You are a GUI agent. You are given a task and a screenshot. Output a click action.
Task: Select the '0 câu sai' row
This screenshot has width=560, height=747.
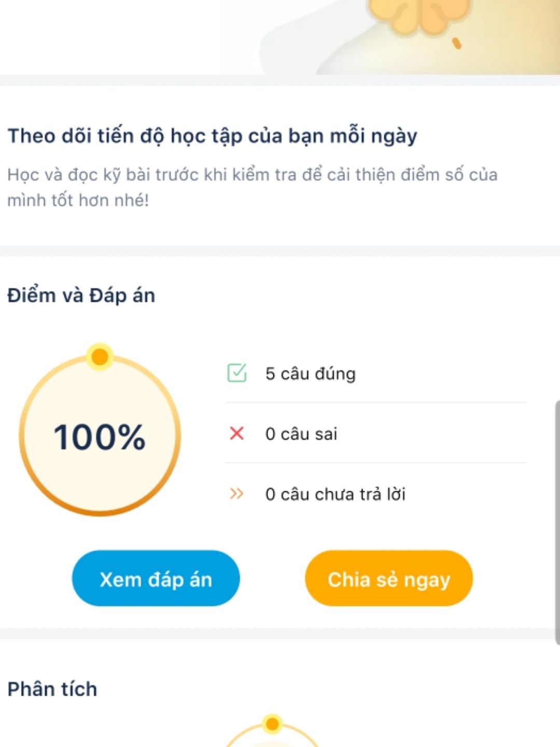tap(376, 433)
